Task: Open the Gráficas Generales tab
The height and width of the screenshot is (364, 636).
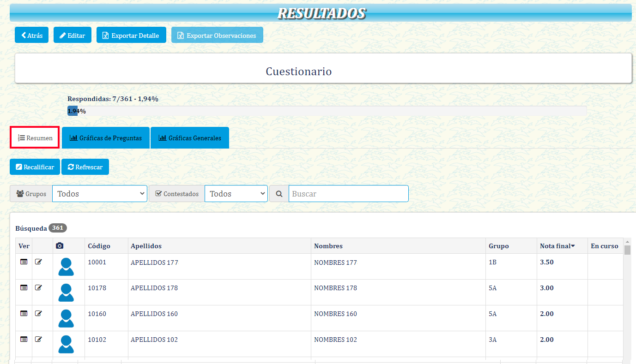Action: pyautogui.click(x=190, y=138)
